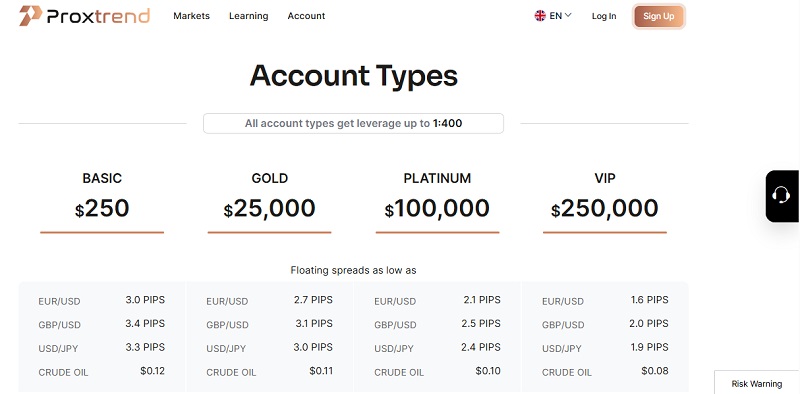Click the Account Types page title
Viewport: 800px width, 394px height.
[x=354, y=76]
